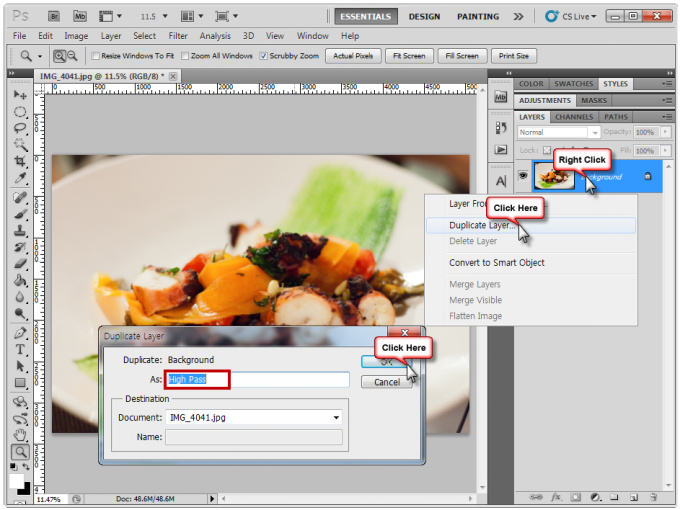Select the Hand tool
This screenshot has height=510, width=680.
20,434
